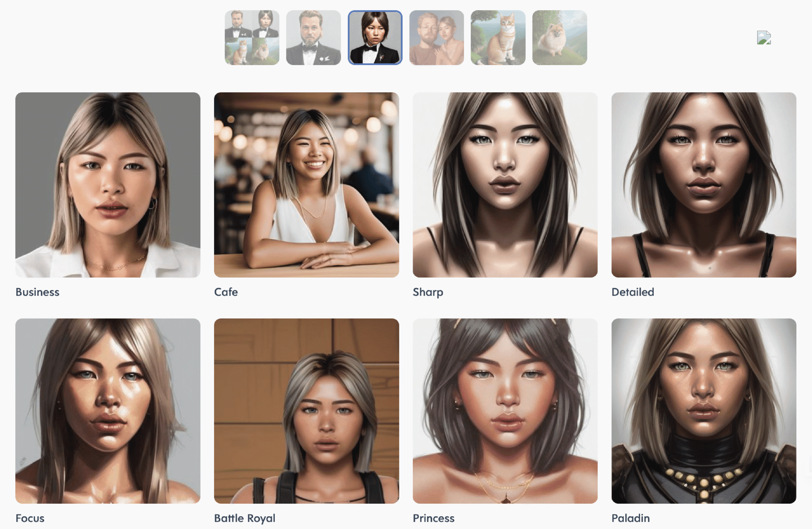Open the Cafe style image
This screenshot has height=529, width=812.
(x=306, y=185)
